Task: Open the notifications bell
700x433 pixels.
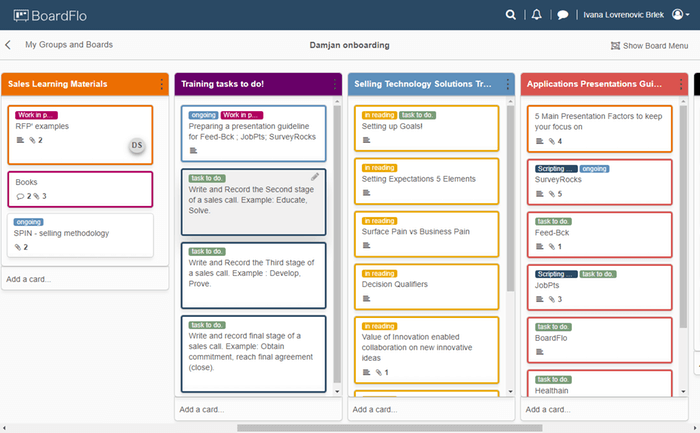Action: coord(537,15)
